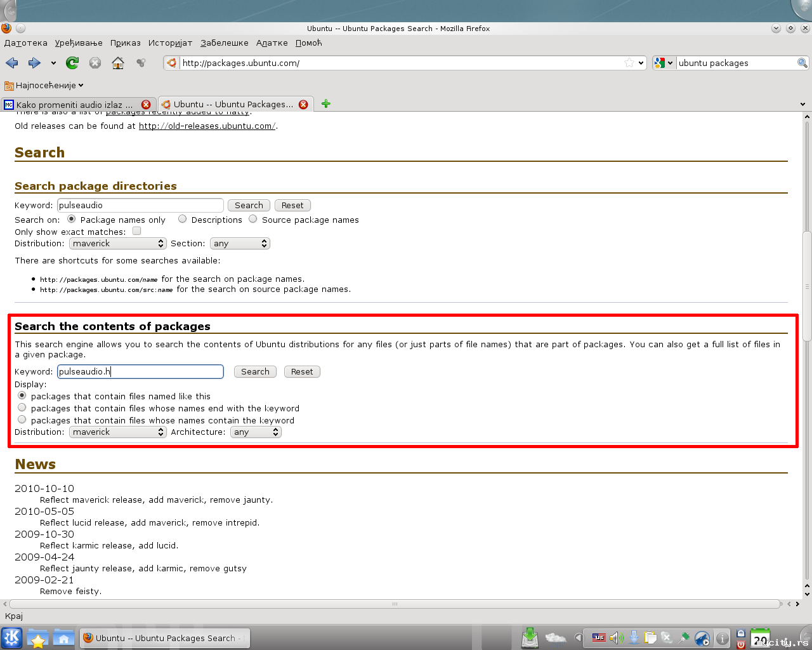Screen dimensions: 812x650
Task: Reload the current page
Action: tap(72, 63)
